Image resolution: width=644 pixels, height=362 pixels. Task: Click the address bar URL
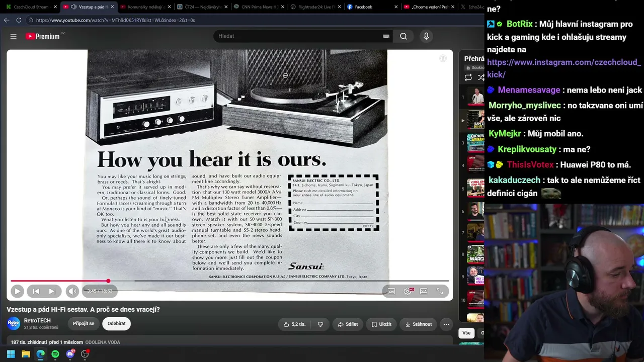click(115, 20)
